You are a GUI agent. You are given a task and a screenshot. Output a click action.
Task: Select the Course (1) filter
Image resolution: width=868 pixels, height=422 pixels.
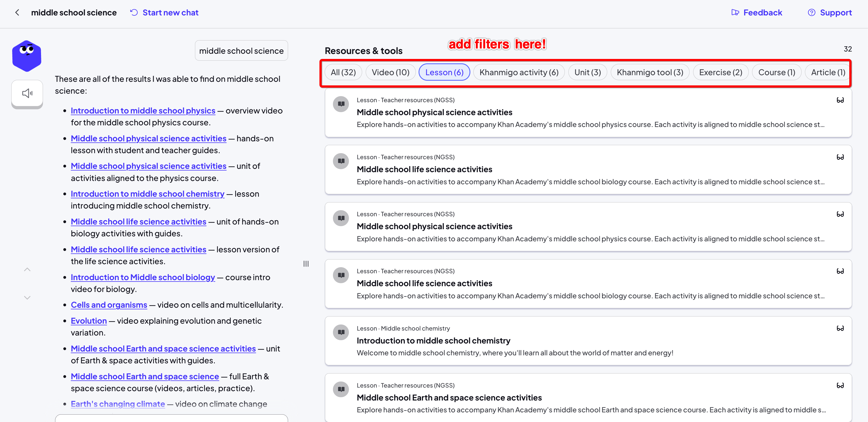point(776,72)
